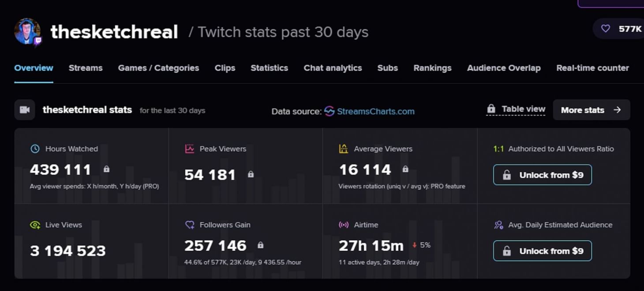Open the StreamsCharts.com data source link
This screenshot has height=291, width=644.
click(375, 111)
